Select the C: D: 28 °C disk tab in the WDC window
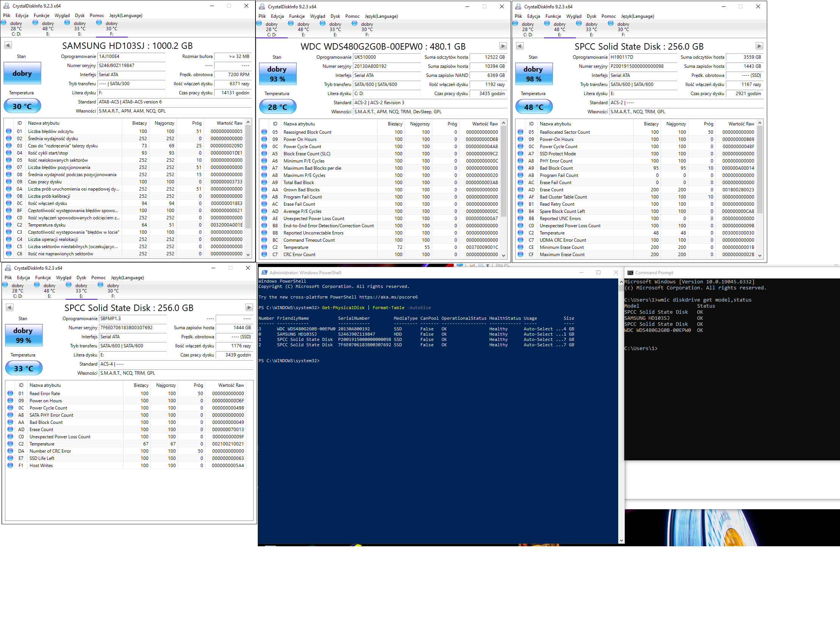 pos(271,29)
